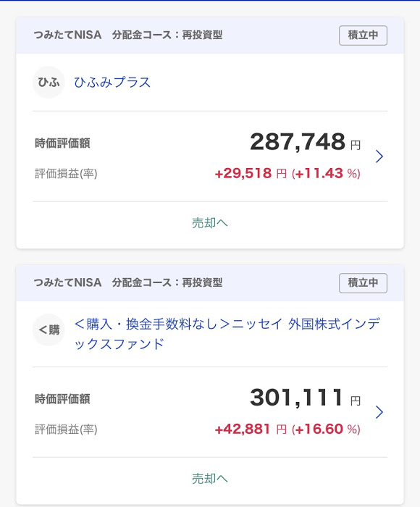Click 時価評価額 label in ひふみプラス card
Image resolution: width=420 pixels, height=507 pixels.
pyautogui.click(x=62, y=143)
